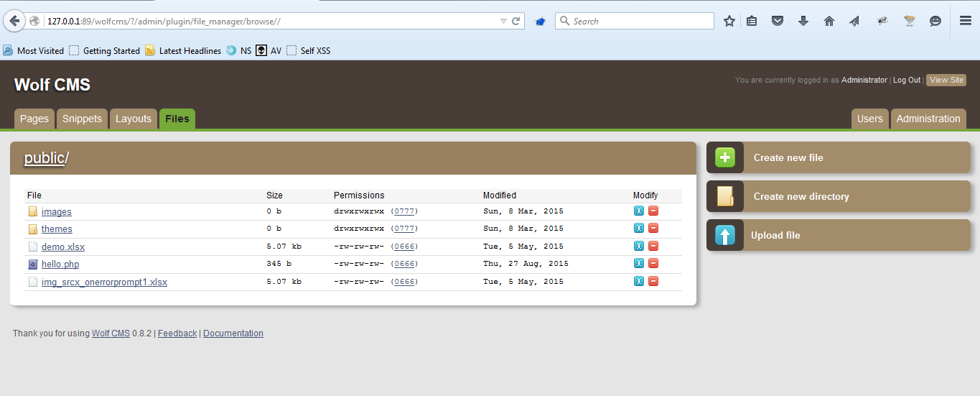Open the Getting Started bookmark
The image size is (980, 396).
[104, 50]
